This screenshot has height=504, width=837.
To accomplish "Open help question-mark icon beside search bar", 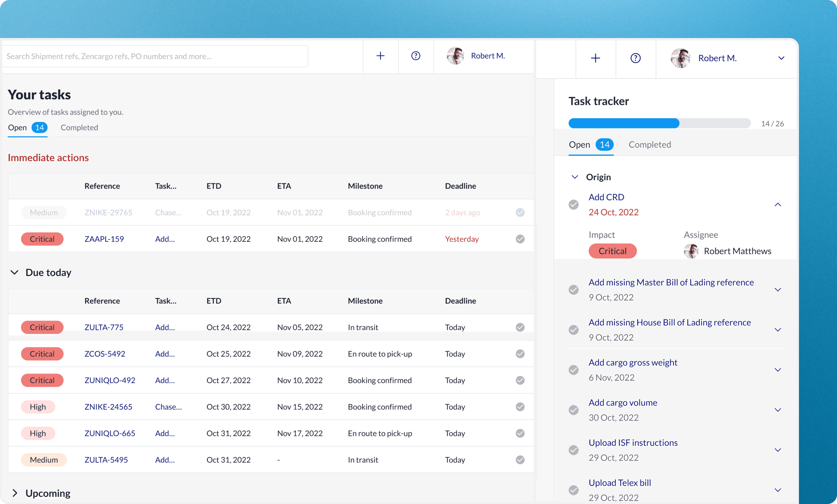I will [x=416, y=56].
